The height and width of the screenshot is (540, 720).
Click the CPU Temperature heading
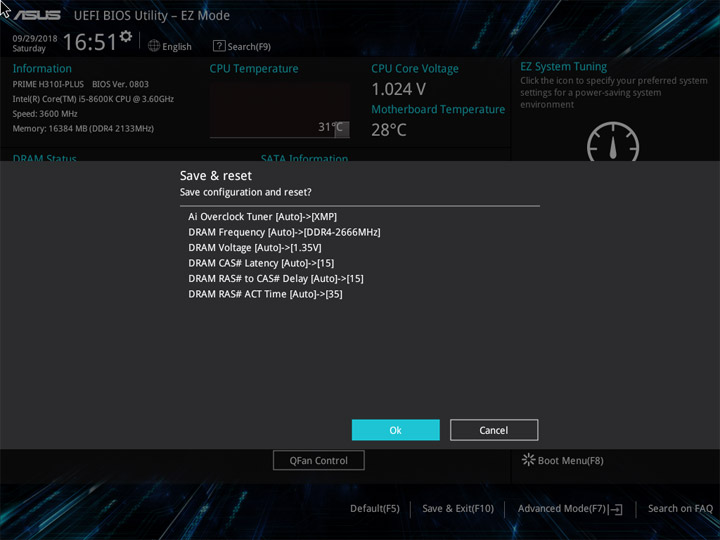point(254,68)
